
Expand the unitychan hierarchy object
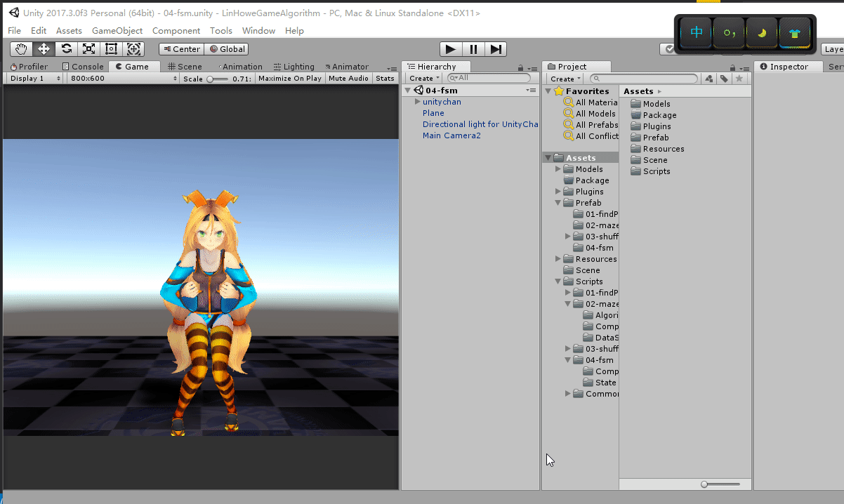click(x=418, y=102)
